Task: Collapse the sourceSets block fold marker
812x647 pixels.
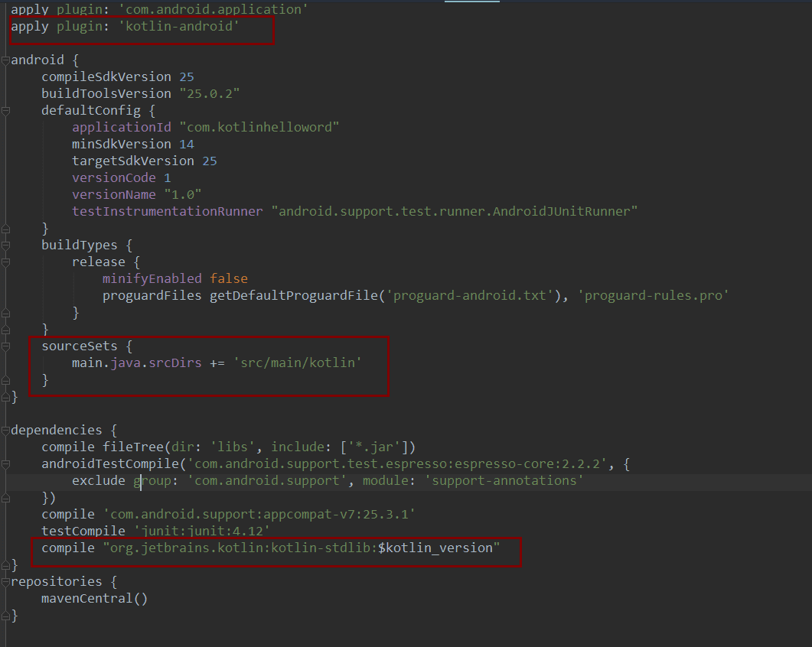Action: [x=5, y=346]
